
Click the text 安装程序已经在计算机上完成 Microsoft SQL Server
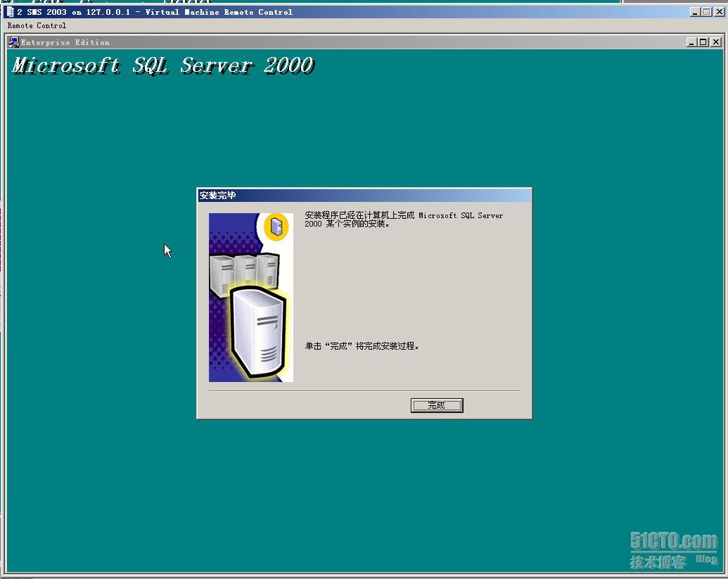tap(404, 215)
